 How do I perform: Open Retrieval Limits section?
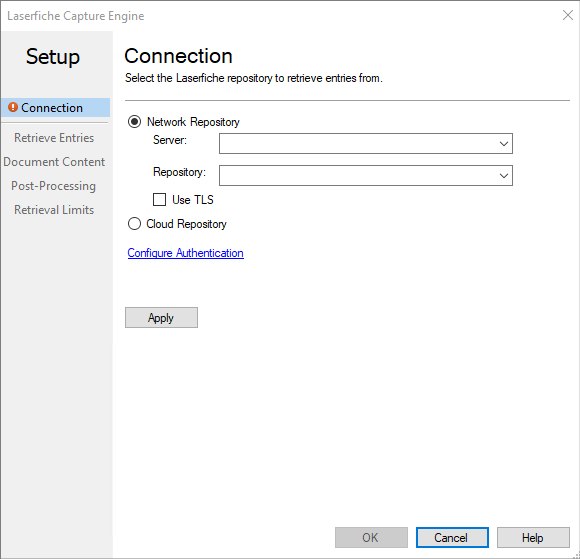coord(54,210)
